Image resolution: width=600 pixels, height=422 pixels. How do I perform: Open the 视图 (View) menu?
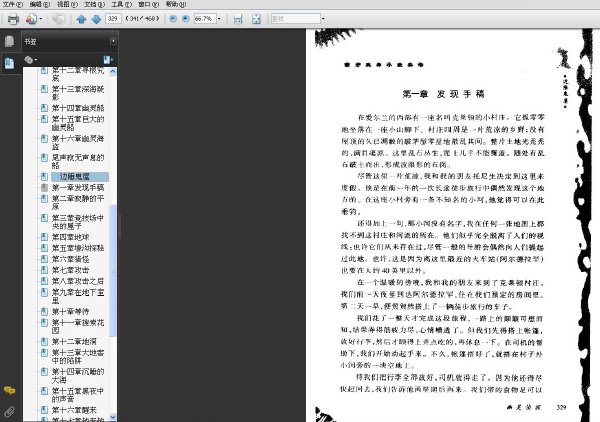point(67,4)
